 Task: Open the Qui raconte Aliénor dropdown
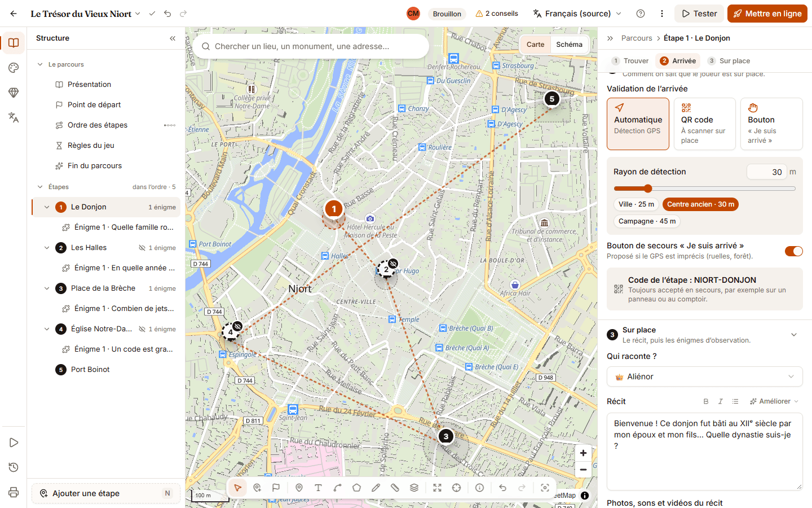(x=705, y=376)
